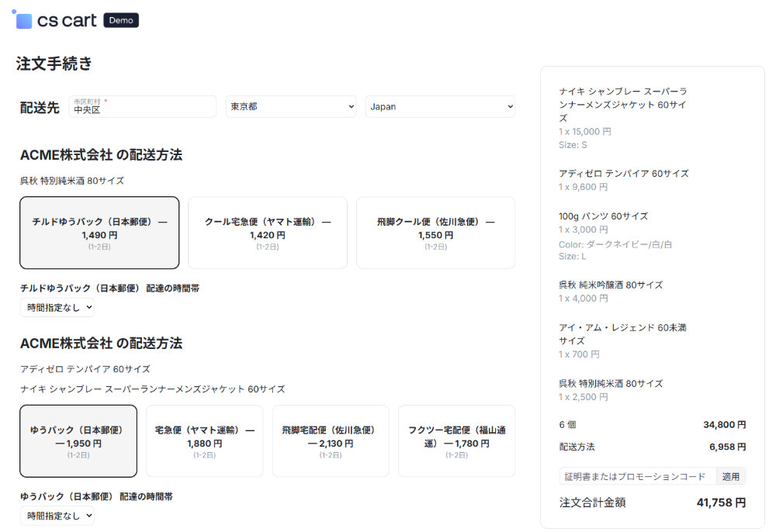The width and height of the screenshot is (776, 532).
Task: Open the 東京都 prefecture dropdown
Action: (291, 106)
